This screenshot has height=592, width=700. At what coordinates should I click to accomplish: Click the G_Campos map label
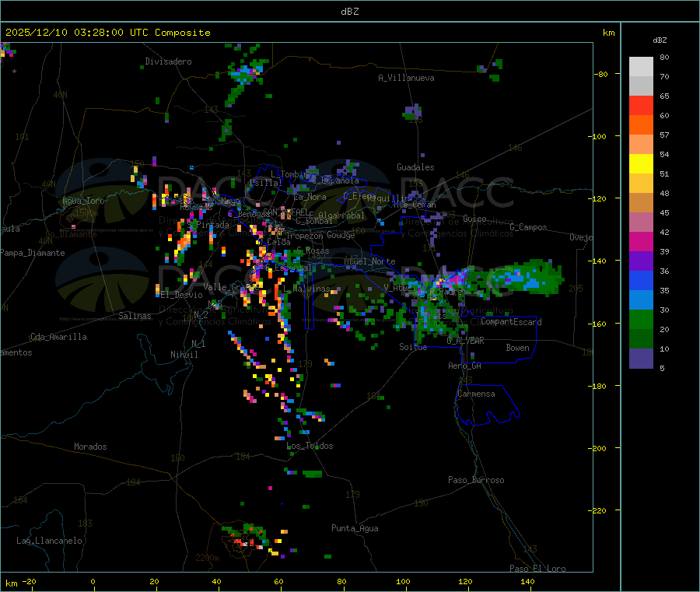[529, 227]
